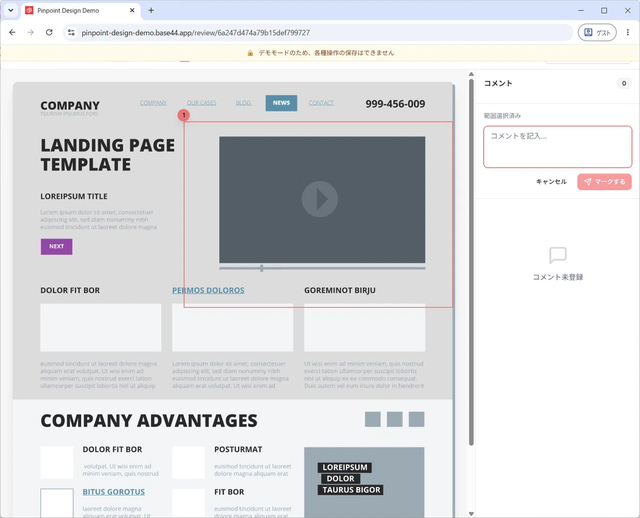Screen dimensions: 640x518
Task: Click the browser forward arrow
Action: [x=31, y=32]
